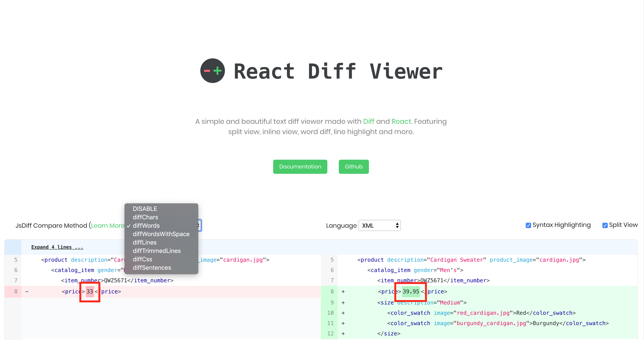Click the plus marker on line 12
The image size is (644, 340).
pos(343,334)
